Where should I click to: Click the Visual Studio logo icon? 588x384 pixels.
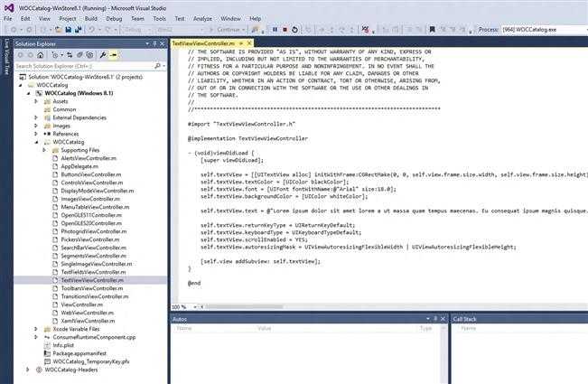coord(9,8)
